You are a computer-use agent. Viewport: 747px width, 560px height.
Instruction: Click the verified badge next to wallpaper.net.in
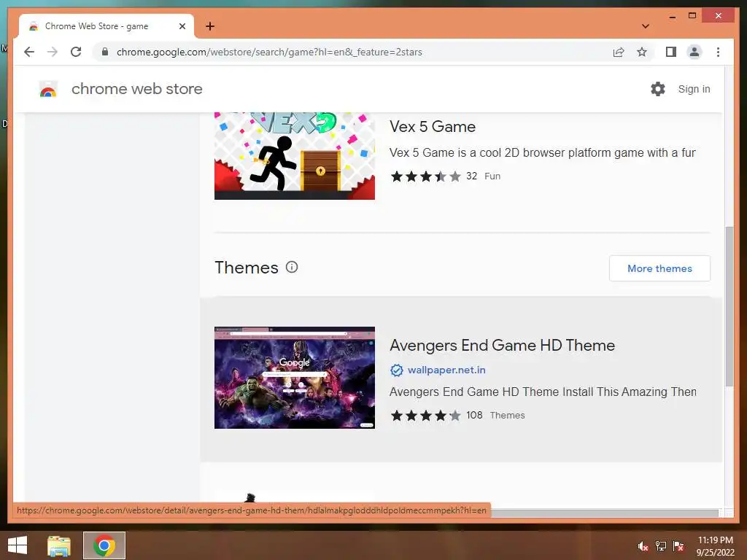(x=396, y=370)
